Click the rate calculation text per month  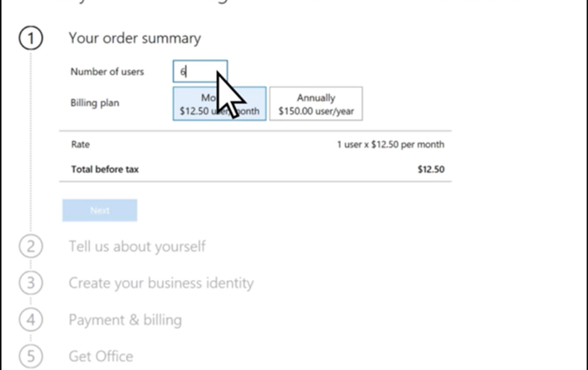point(391,145)
